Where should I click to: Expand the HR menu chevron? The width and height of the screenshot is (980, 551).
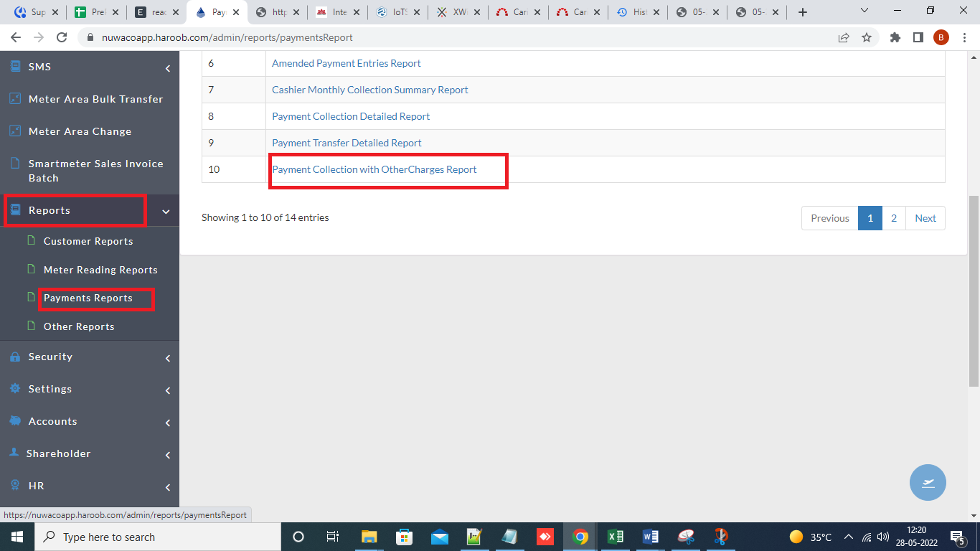pos(168,487)
